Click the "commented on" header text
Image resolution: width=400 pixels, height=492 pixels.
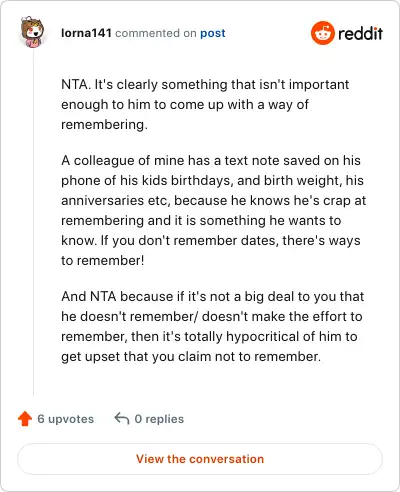coord(156,33)
